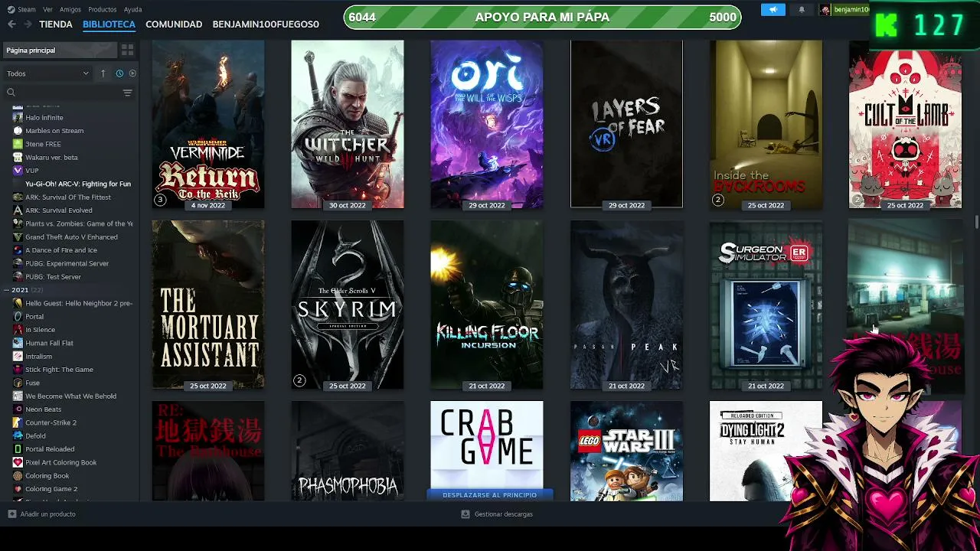The image size is (980, 551).
Task: Open the Amigos menu
Action: click(70, 9)
